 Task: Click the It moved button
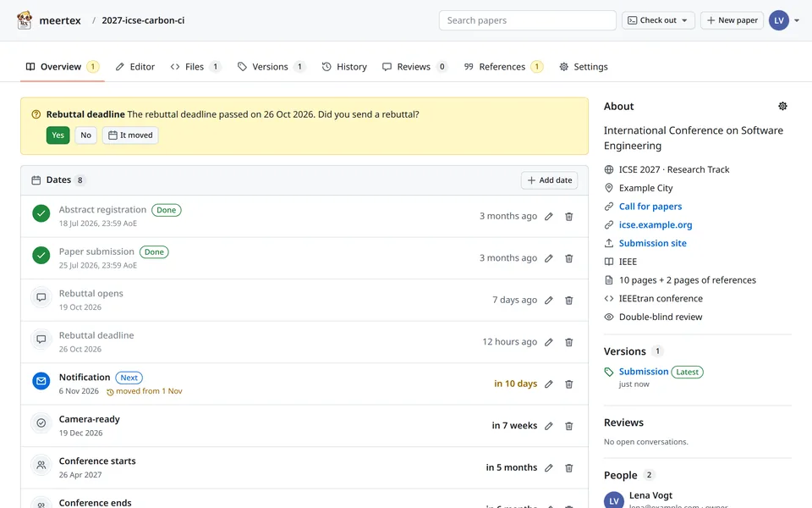pos(130,135)
